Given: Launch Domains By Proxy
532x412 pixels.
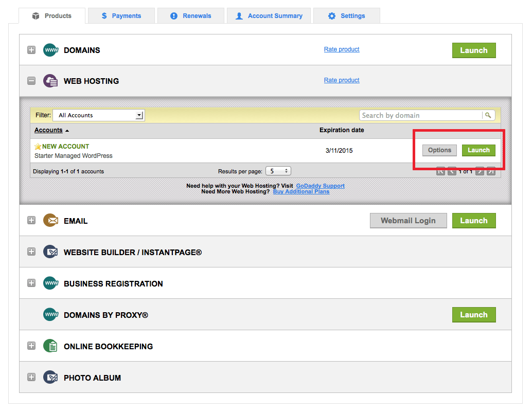Looking at the screenshot, I should pyautogui.click(x=474, y=315).
